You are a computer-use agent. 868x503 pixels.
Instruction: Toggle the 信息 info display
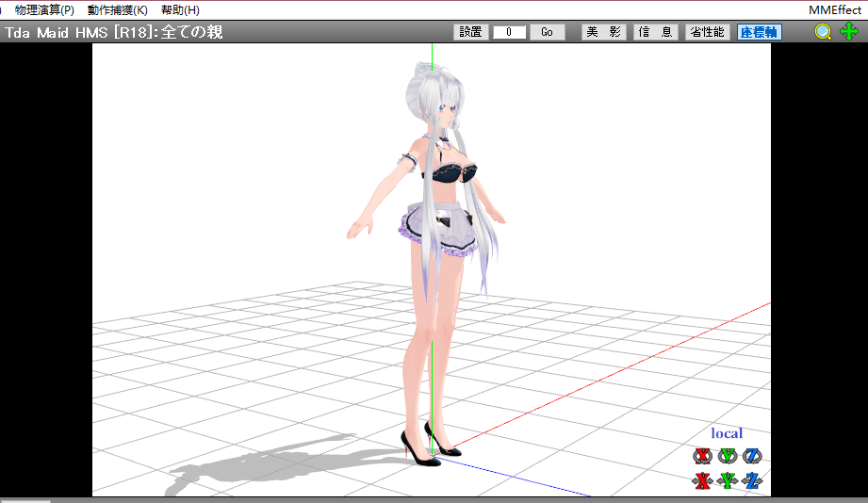click(656, 32)
